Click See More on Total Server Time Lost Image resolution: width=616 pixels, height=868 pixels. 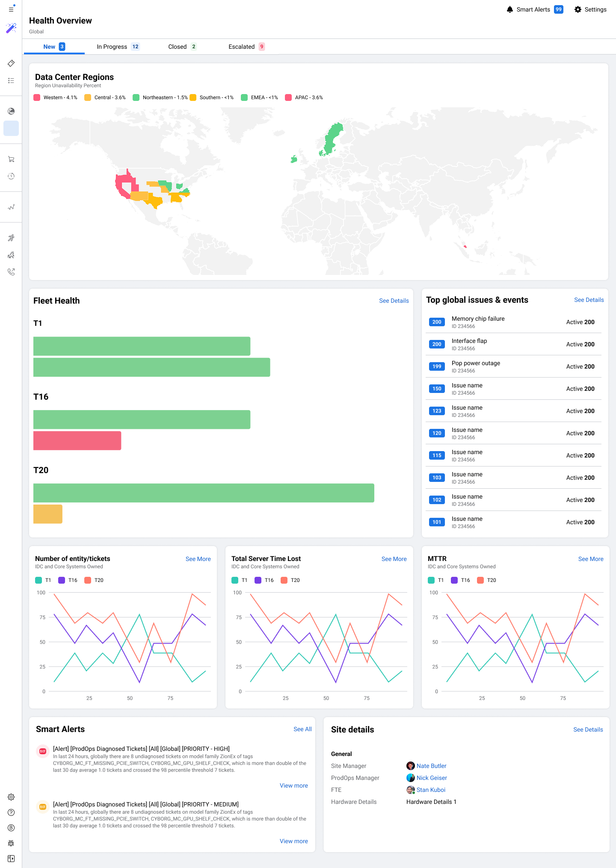(x=394, y=559)
